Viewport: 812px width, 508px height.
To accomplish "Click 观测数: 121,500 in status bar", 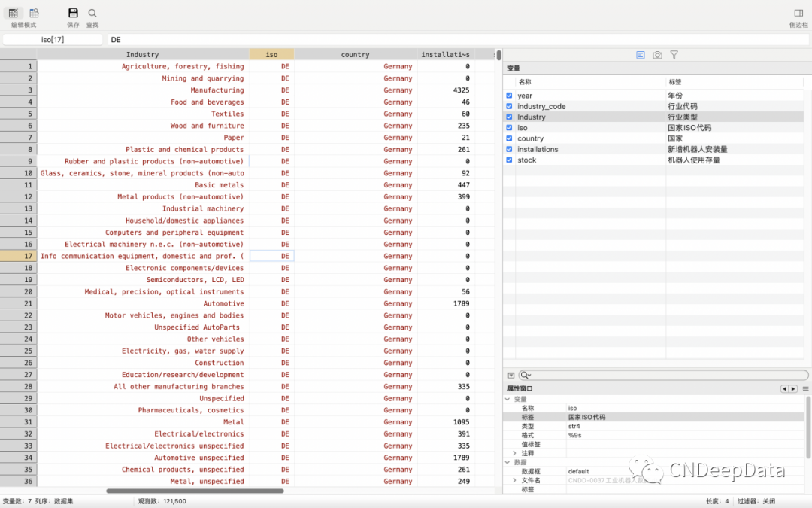I will 162,501.
